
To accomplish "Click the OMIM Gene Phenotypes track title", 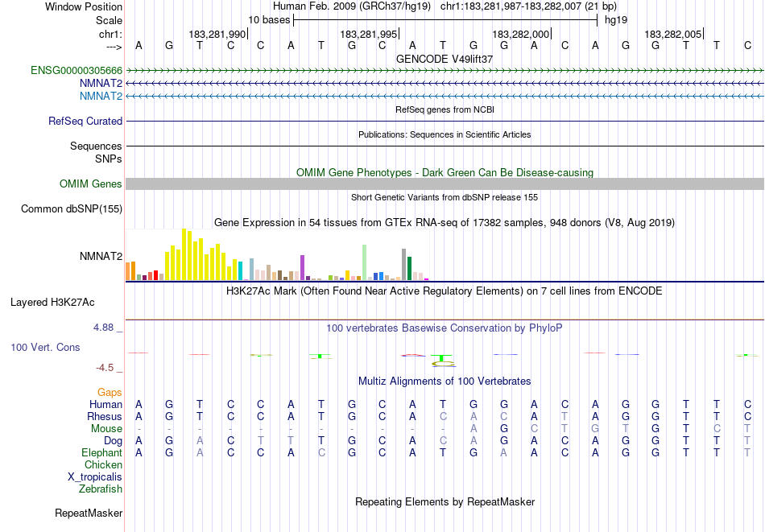I will 445,172.
